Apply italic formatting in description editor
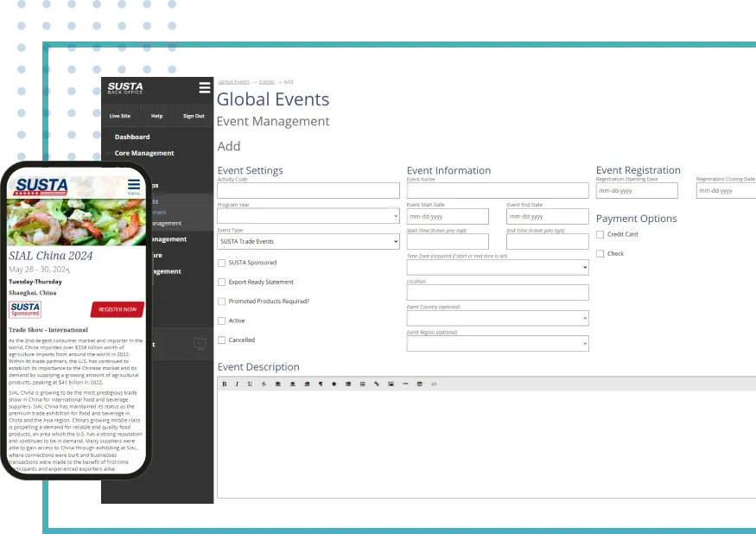Viewport: 756px width, 534px height. [x=238, y=384]
